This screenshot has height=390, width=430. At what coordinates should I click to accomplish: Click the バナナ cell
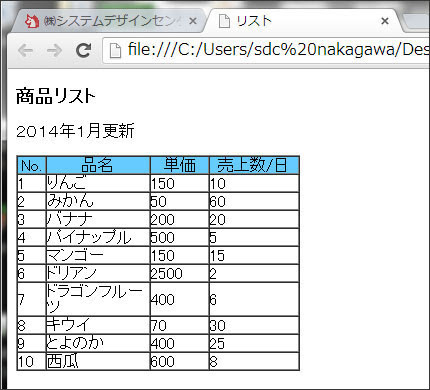(x=98, y=219)
